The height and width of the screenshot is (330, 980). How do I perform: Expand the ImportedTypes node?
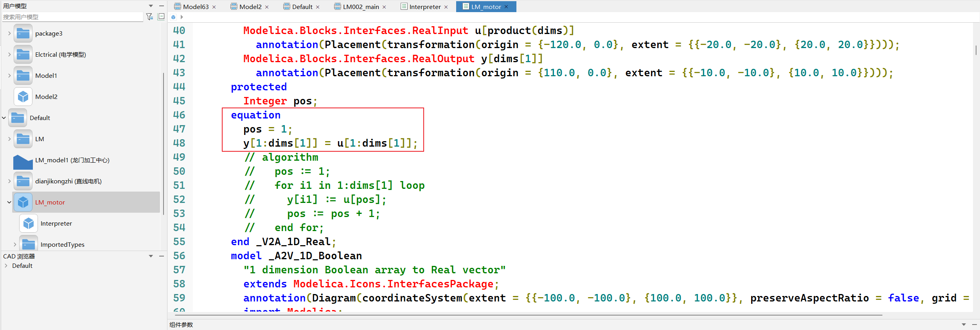click(x=15, y=244)
